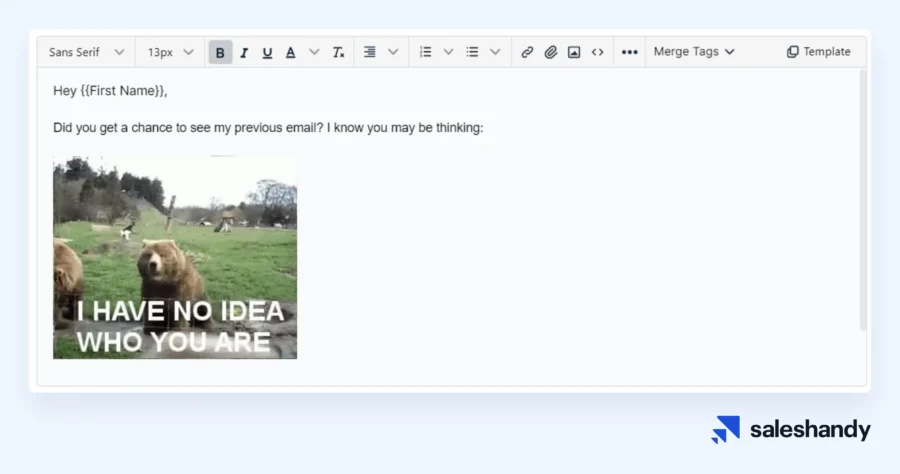
Task: Click the editor's vertical scrollbar
Action: coord(863,200)
